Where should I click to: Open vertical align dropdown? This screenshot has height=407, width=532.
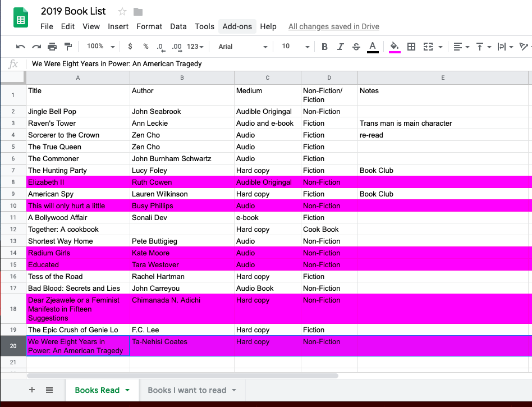point(484,47)
